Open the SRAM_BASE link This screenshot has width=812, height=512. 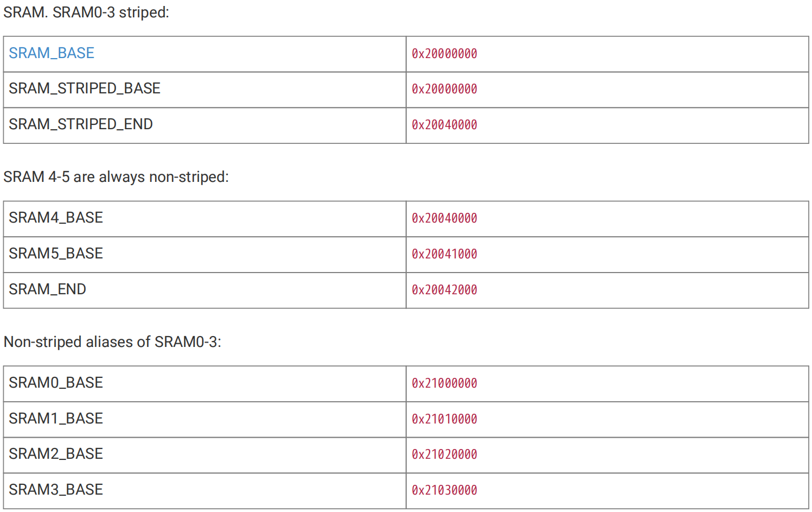click(x=52, y=53)
